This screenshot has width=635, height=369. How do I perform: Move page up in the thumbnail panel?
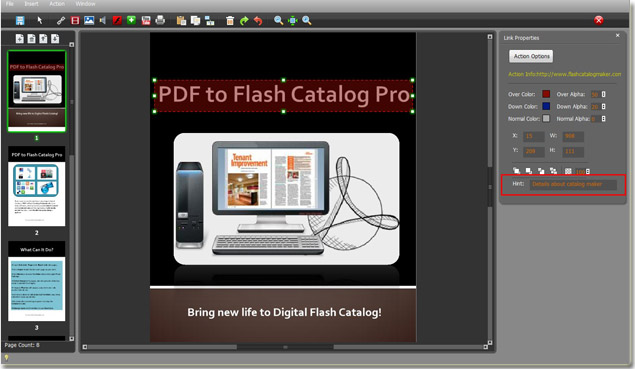tap(43, 38)
